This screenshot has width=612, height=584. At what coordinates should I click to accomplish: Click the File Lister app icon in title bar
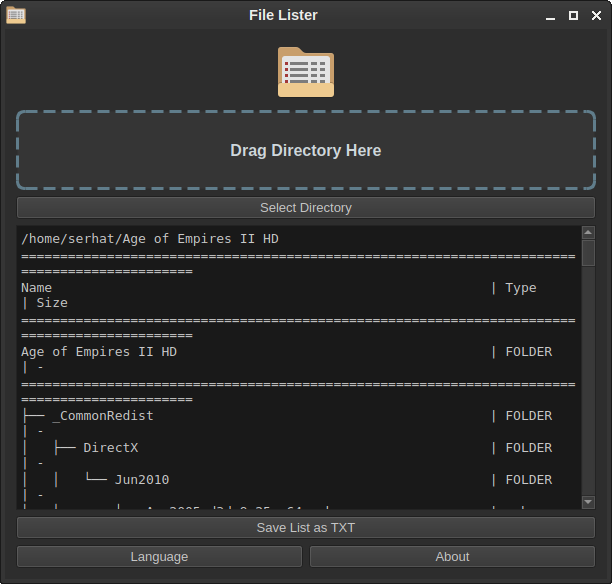16,15
